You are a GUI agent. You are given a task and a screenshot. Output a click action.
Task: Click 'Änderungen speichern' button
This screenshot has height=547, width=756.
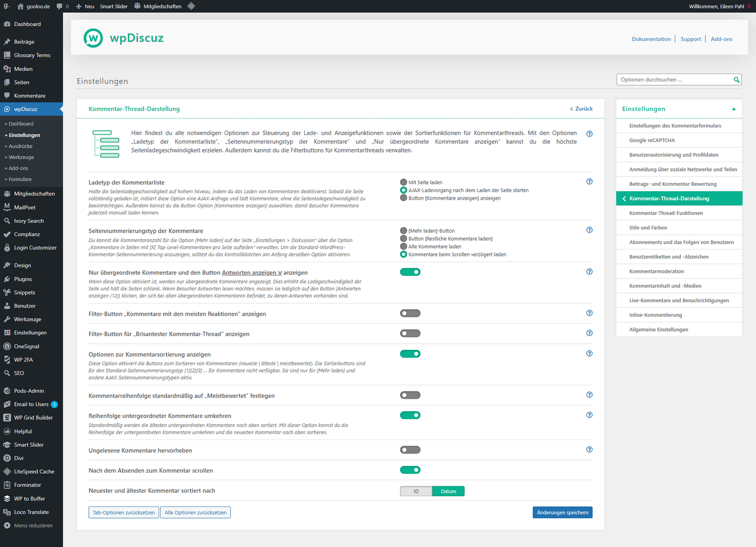[562, 513]
